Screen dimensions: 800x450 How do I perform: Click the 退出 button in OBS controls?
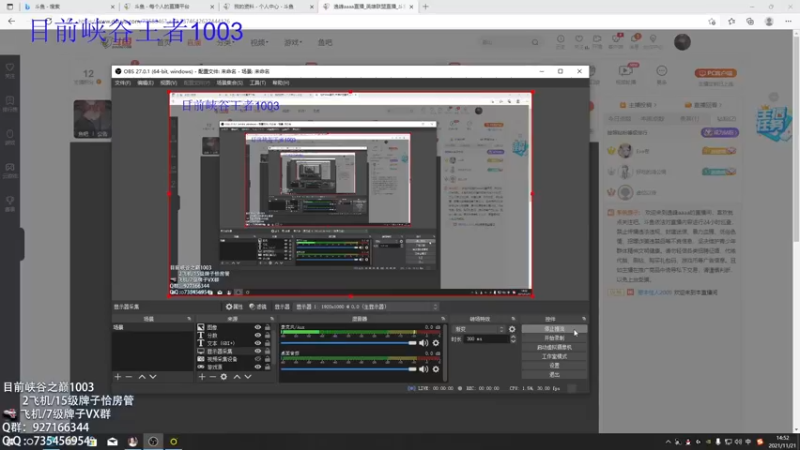(x=554, y=375)
